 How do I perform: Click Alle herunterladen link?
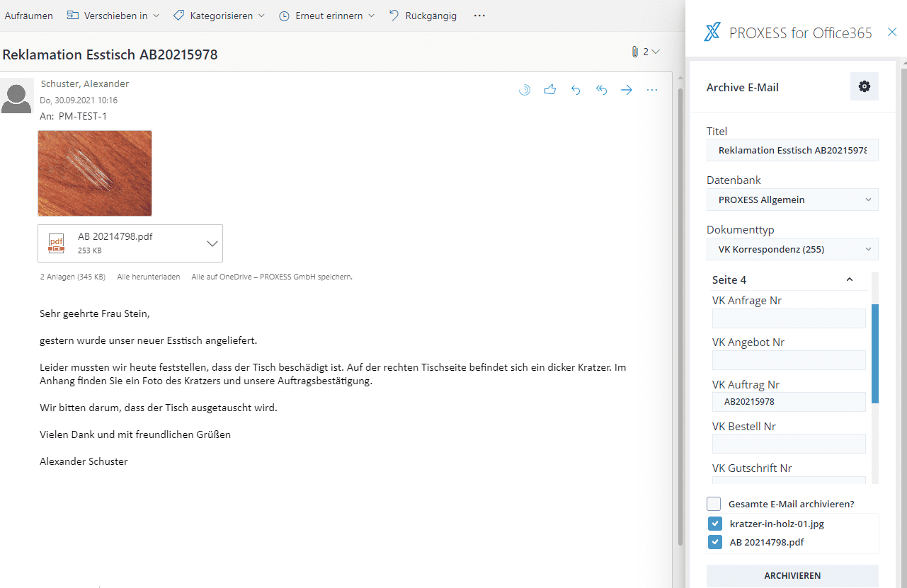pos(148,277)
